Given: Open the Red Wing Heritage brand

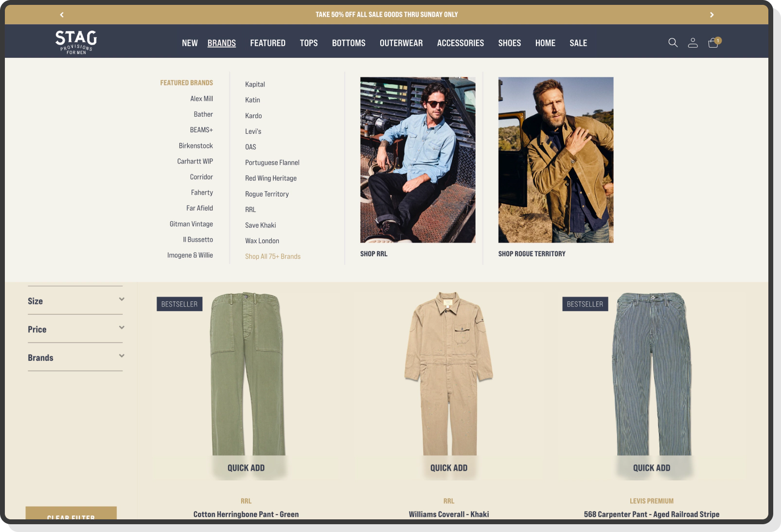Looking at the screenshot, I should [270, 178].
